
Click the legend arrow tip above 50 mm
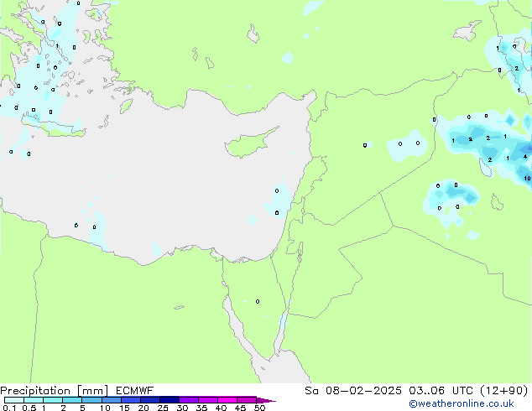tap(266, 400)
